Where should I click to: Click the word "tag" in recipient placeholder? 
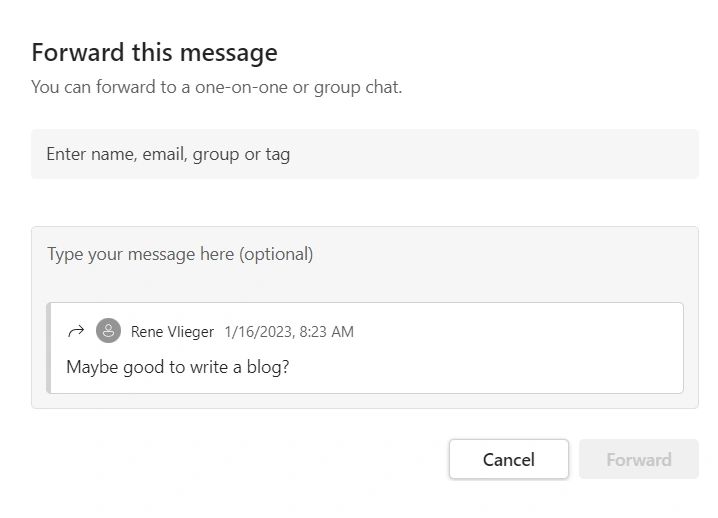point(277,155)
